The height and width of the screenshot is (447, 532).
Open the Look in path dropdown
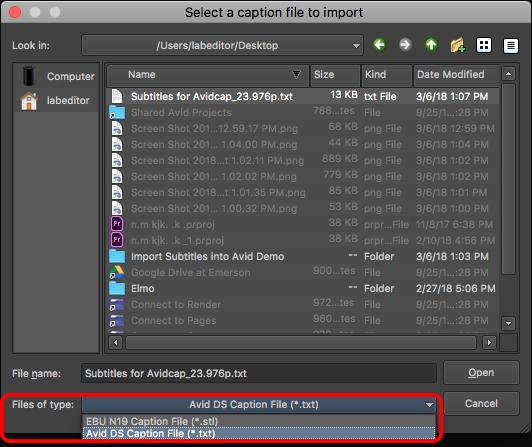tap(222, 45)
